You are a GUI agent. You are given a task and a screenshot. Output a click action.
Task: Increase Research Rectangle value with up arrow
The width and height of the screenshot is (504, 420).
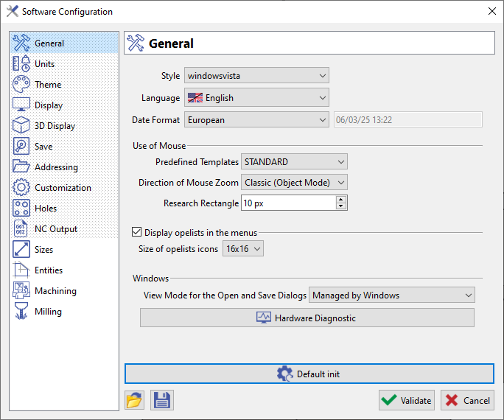click(340, 199)
